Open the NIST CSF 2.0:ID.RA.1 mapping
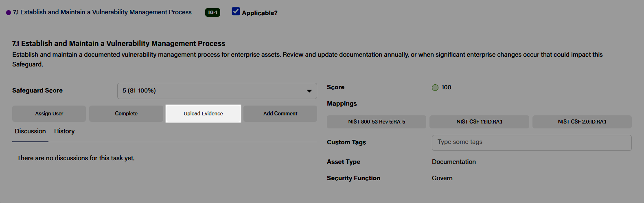Screen dimensions: 644x203 point(582,122)
